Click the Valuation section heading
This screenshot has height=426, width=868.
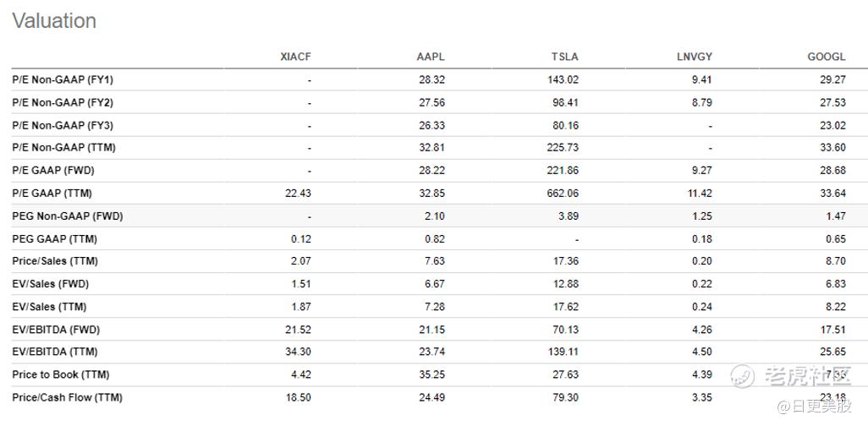(54, 21)
